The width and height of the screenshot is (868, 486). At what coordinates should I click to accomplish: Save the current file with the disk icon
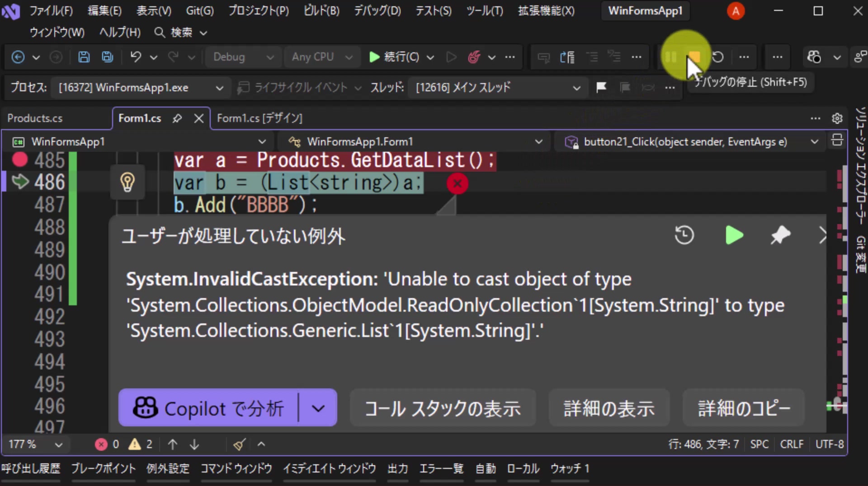coord(84,57)
